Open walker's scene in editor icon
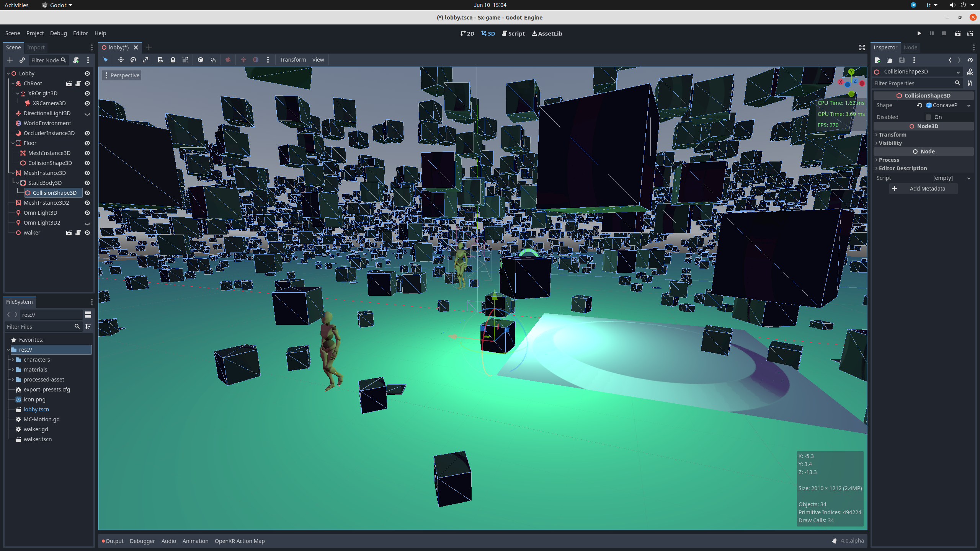The height and width of the screenshot is (551, 980). pyautogui.click(x=69, y=233)
